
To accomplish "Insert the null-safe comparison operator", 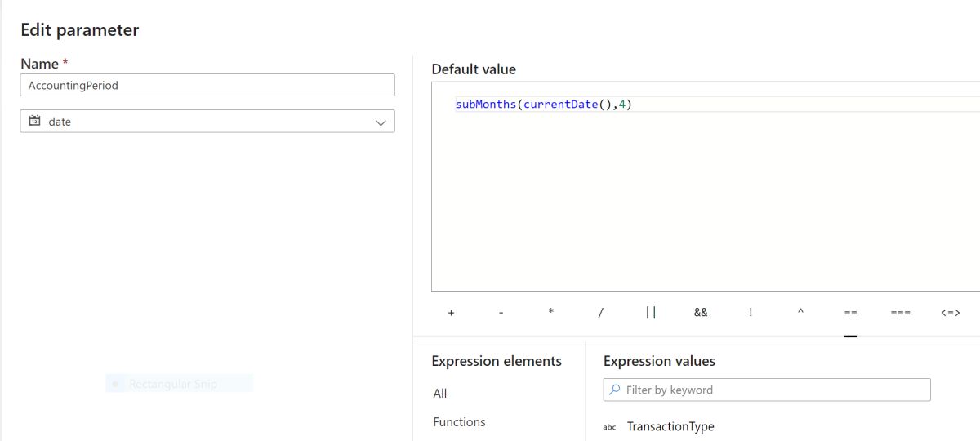I will click(950, 313).
